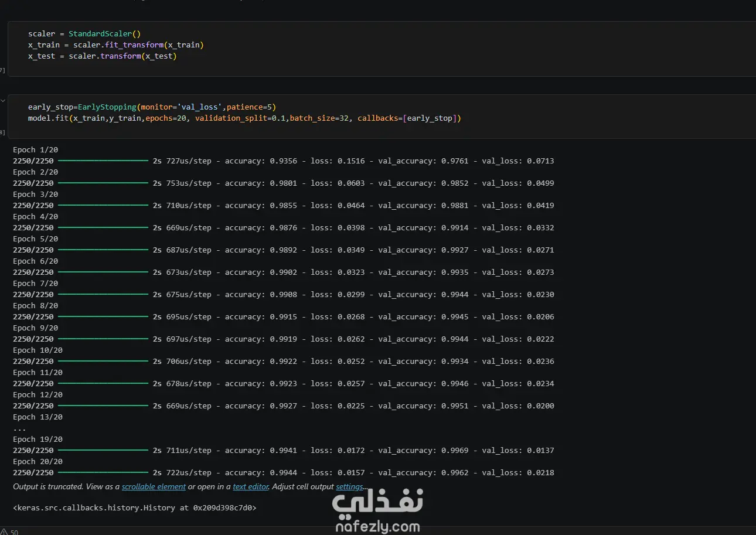Click the 'scaler = StandardScaler()' line

(84, 34)
